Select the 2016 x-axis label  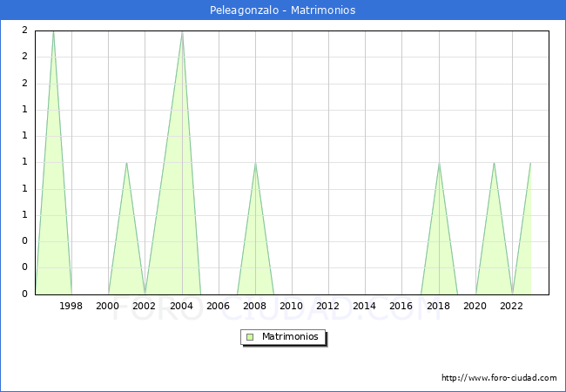tap(401, 306)
